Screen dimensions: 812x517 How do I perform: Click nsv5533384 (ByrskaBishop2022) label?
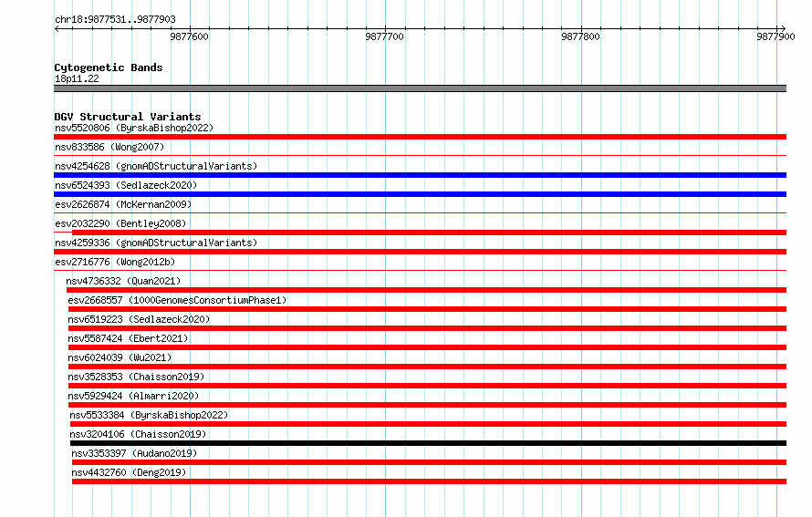[149, 415]
